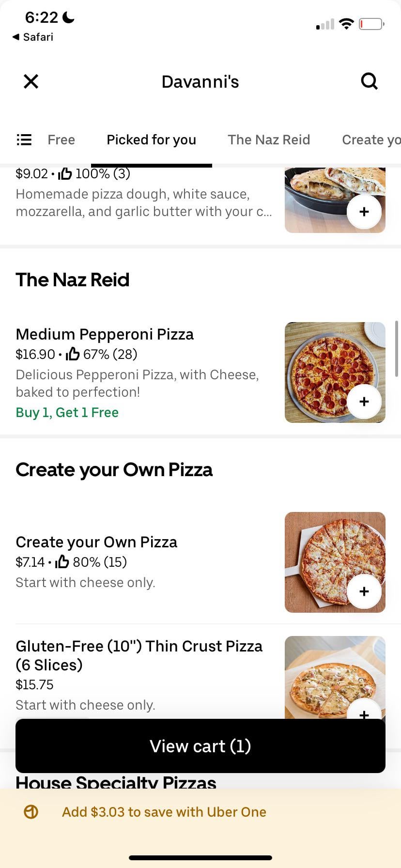Switch to the Free tab
This screenshot has width=401, height=868.
click(61, 140)
